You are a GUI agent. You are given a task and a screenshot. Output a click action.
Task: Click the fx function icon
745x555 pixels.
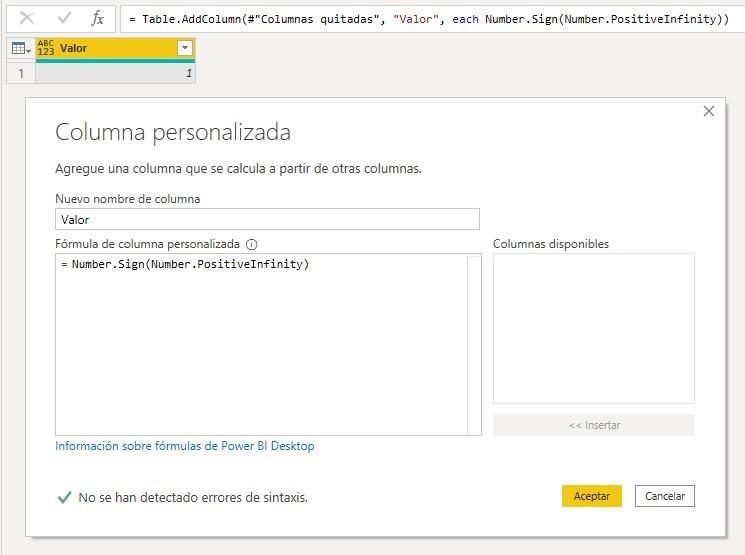pyautogui.click(x=97, y=18)
